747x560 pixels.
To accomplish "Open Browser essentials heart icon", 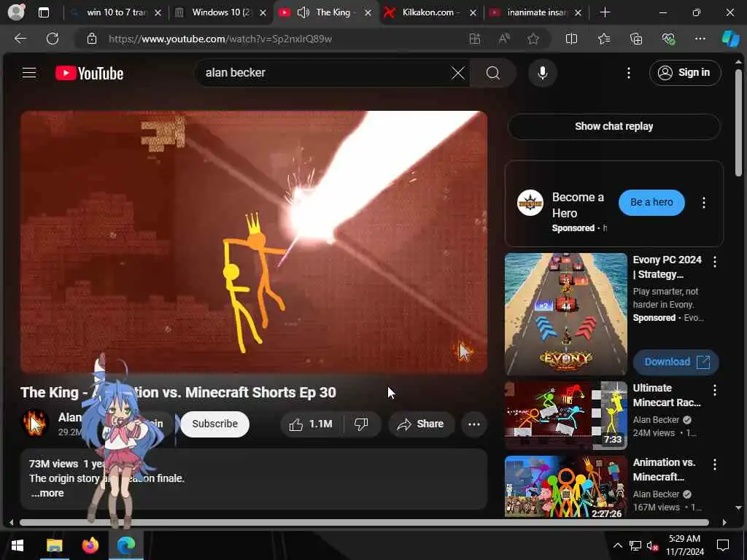I will [x=668, y=39].
